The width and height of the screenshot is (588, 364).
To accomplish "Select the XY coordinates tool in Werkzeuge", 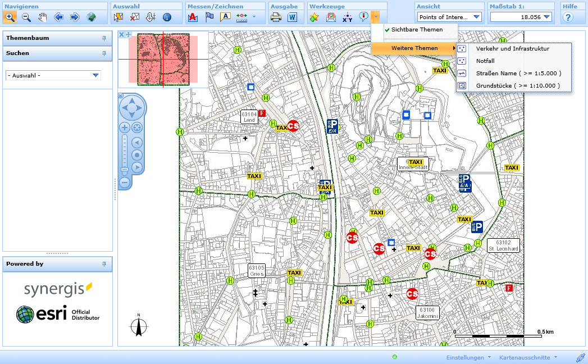I will pyautogui.click(x=347, y=17).
